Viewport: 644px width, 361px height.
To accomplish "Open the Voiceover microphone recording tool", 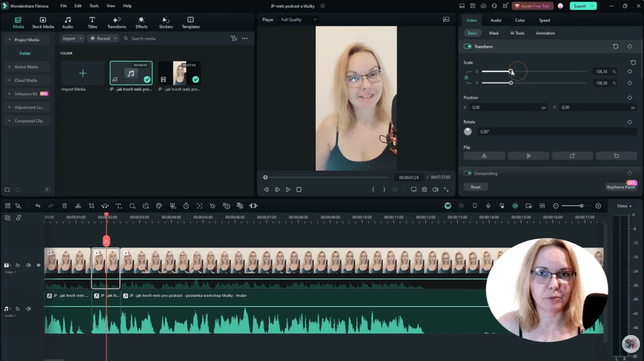I will point(488,205).
